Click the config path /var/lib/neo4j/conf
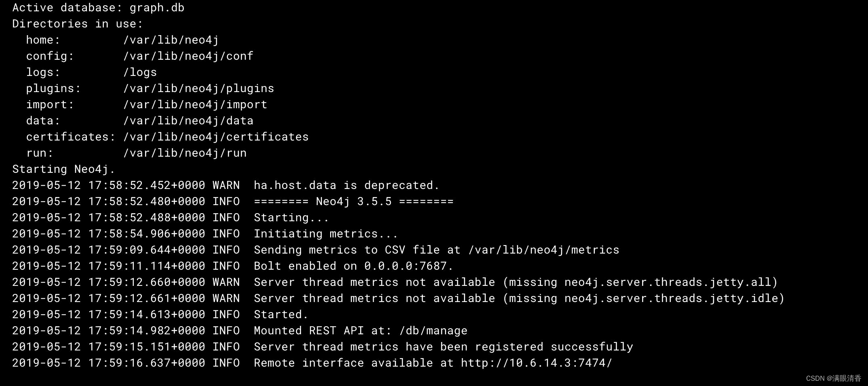Screen dimensions: 868x386 tap(188, 56)
